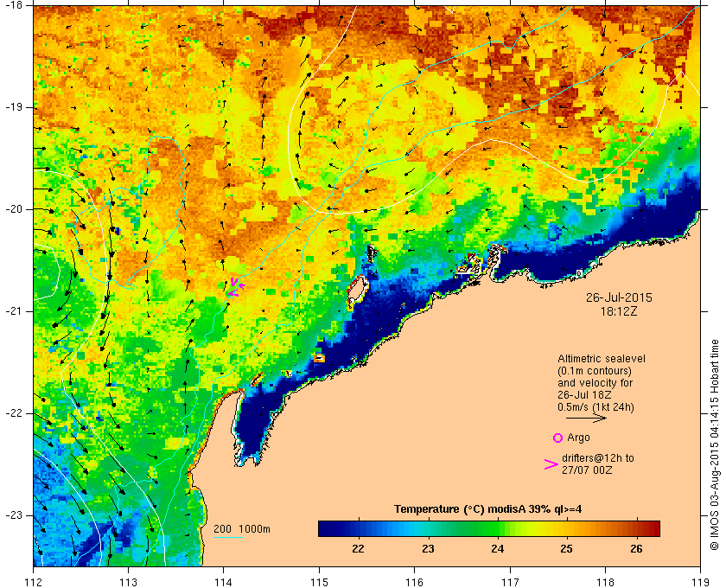Click the magenta drifter markers on the map
Image resolution: width=726 pixels, height=588 pixels.
pos(236,287)
